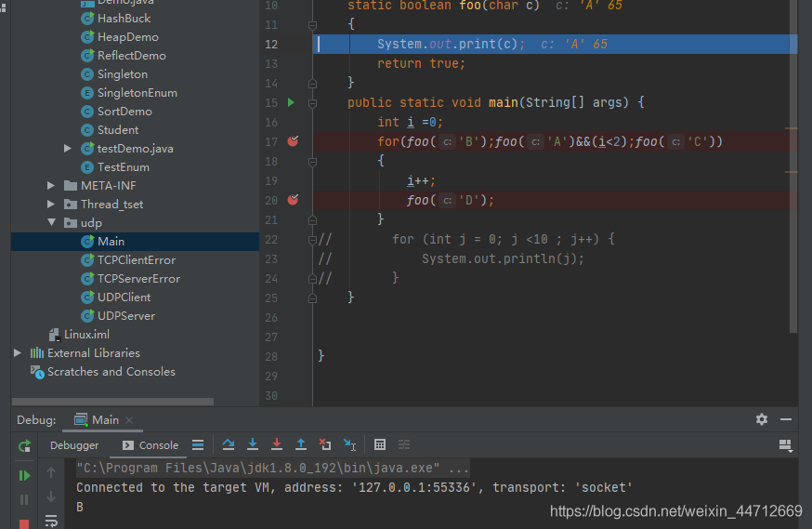Open the Evaluate Expression calculator icon
Screen dimensions: 812x529
pyautogui.click(x=380, y=445)
